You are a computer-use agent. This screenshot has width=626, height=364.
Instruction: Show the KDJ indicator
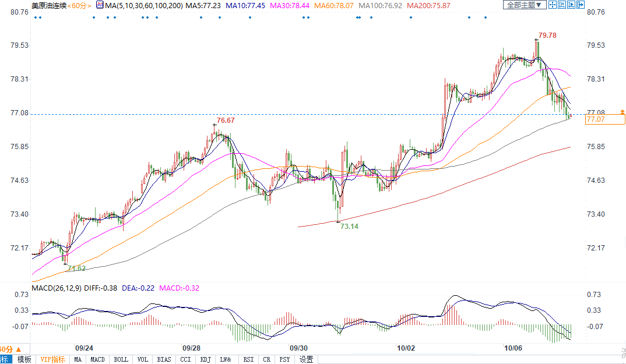pyautogui.click(x=205, y=359)
